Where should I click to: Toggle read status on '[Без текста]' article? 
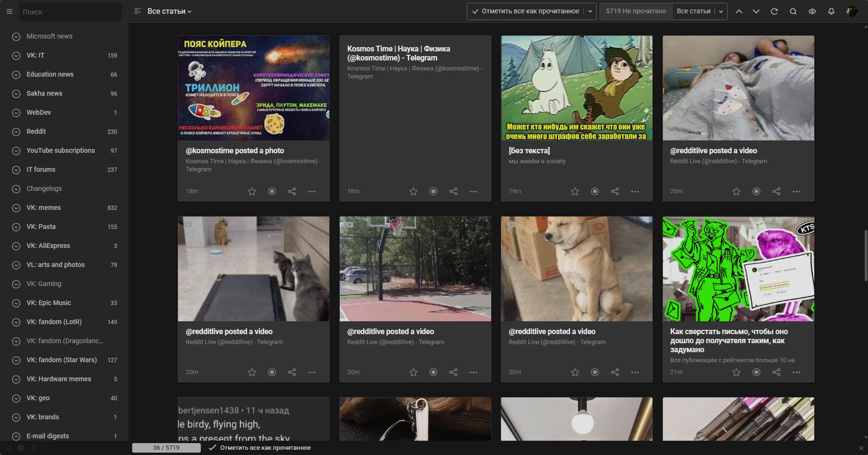coord(595,191)
